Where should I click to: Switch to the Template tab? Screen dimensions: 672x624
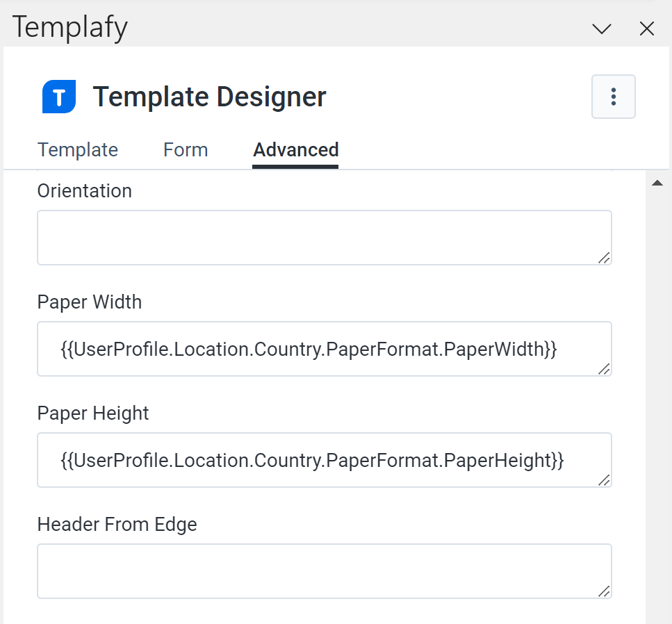[77, 149]
